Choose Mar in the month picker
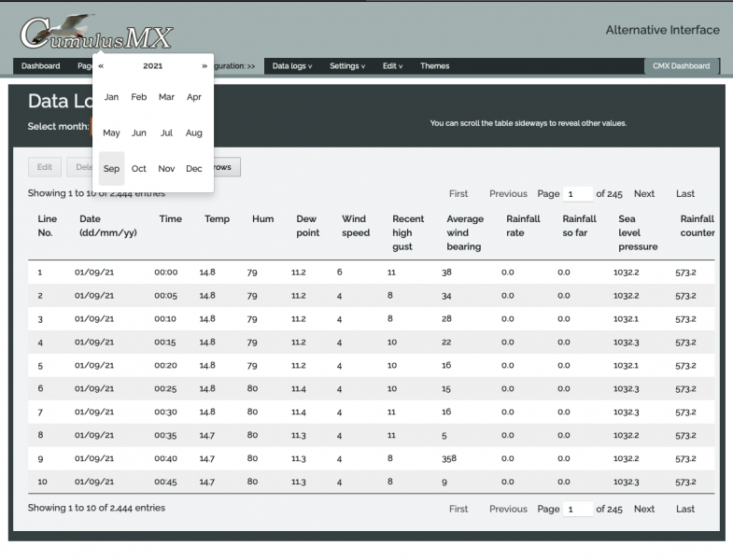 [x=166, y=97]
